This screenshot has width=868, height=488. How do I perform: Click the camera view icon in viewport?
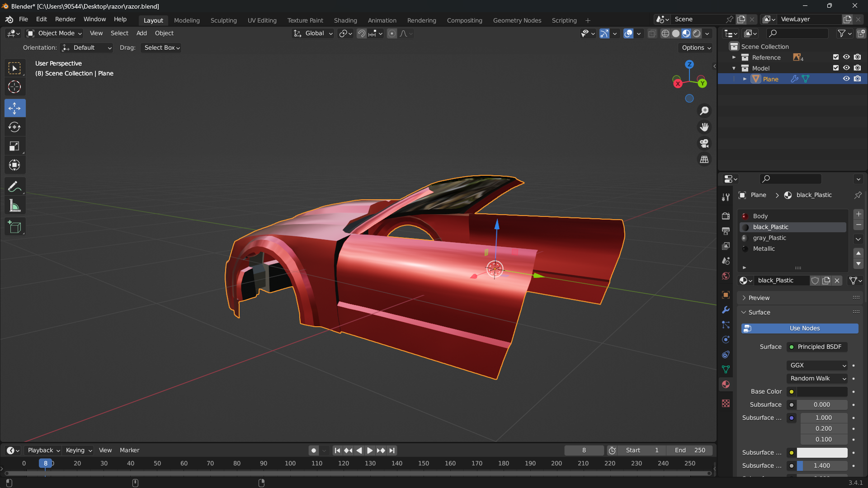click(x=704, y=144)
